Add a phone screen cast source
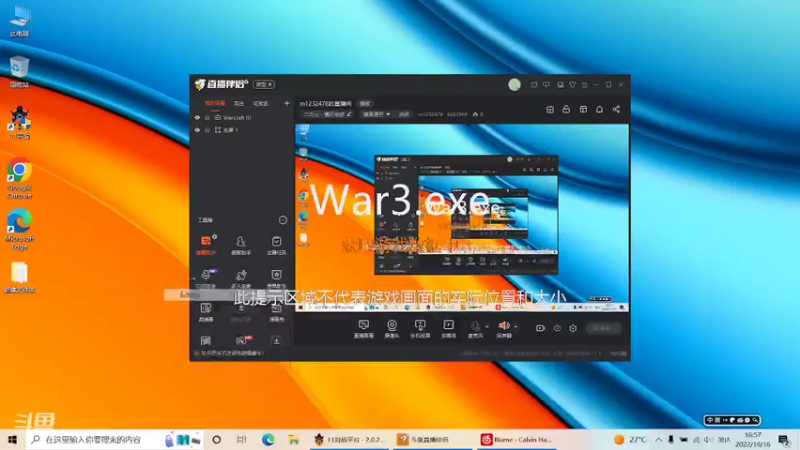Screen dimensions: 800x450 pos(420,329)
